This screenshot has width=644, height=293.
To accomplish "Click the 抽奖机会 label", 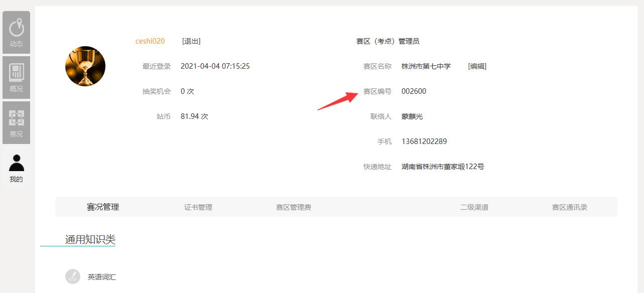I will tap(157, 91).
